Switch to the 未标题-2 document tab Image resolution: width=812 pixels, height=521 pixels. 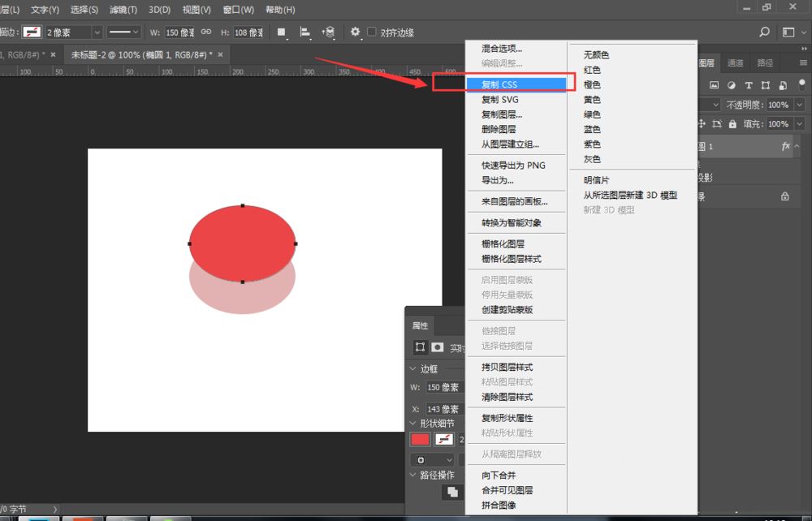tap(141, 55)
